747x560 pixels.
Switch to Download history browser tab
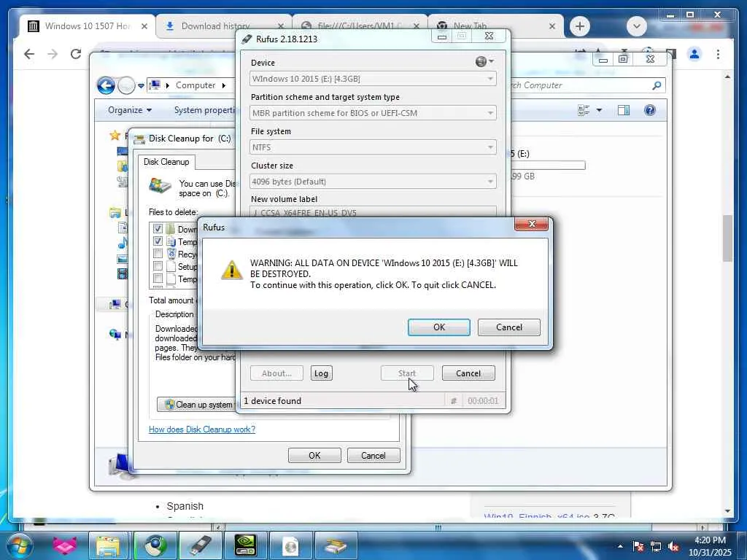pos(224,26)
